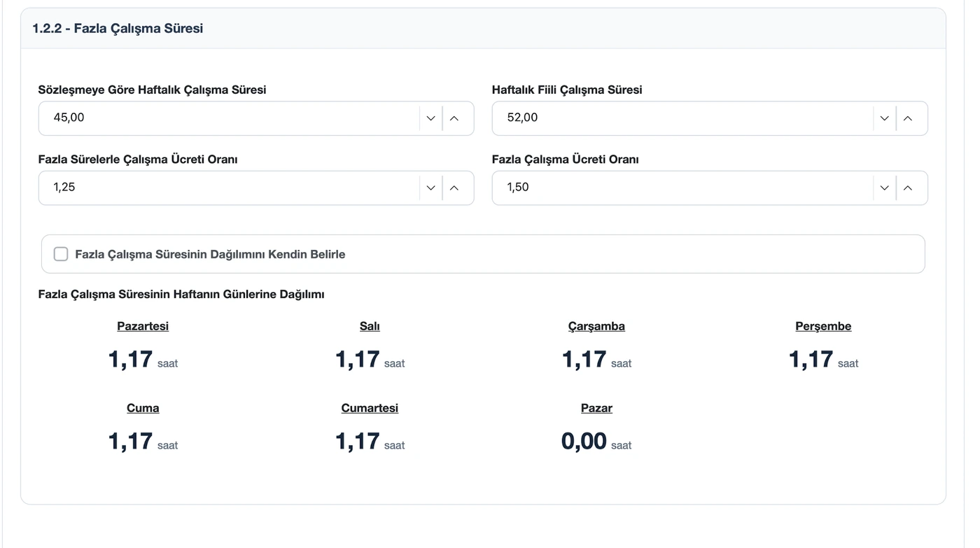Click the Fazla Sürelerle Çalışma Ücreti Oranı label

coord(138,160)
